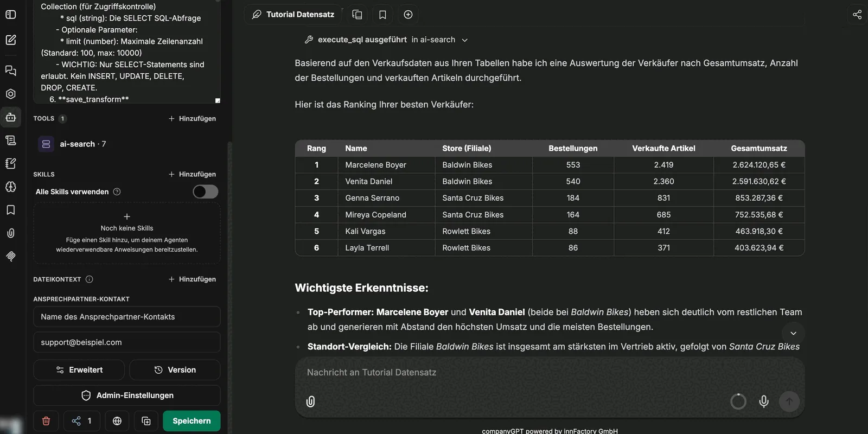Select the Marcelene Boyer name cell

[x=386, y=165]
